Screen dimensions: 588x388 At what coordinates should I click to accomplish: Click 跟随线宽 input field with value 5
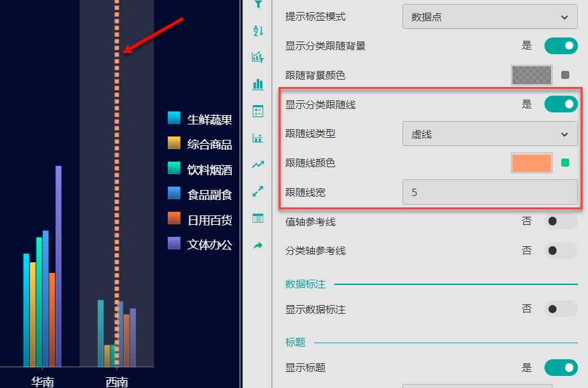(490, 192)
